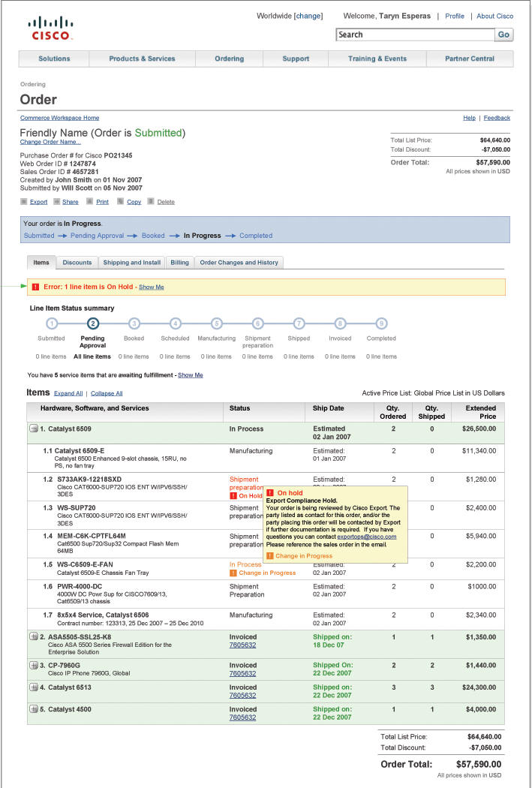Open Products & Services menu
The image size is (532, 788).
pyautogui.click(x=142, y=59)
